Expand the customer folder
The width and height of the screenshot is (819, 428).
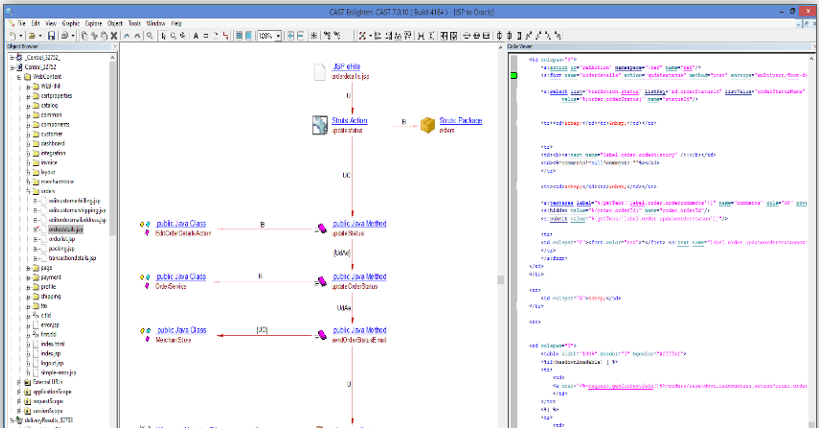pyautogui.click(x=28, y=134)
